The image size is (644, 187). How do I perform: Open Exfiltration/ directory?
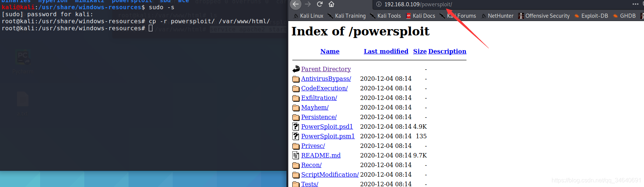point(319,98)
